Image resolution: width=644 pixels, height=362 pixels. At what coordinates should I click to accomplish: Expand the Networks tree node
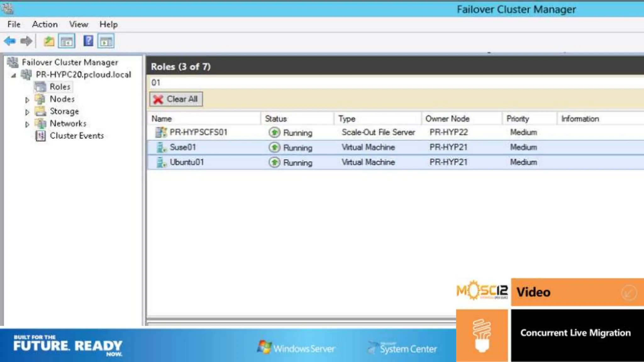tap(27, 124)
